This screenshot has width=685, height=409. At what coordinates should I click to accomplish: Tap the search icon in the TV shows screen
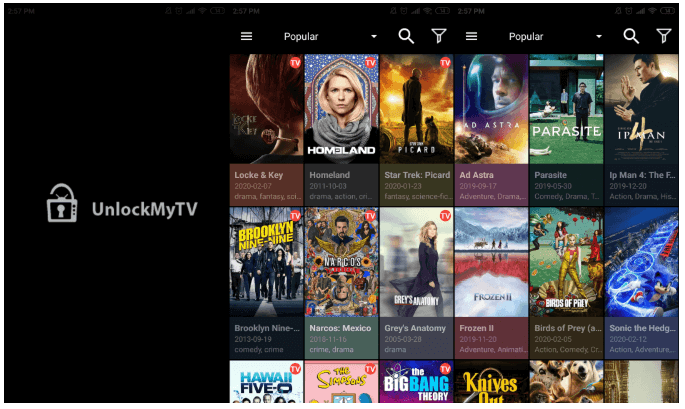pos(406,36)
